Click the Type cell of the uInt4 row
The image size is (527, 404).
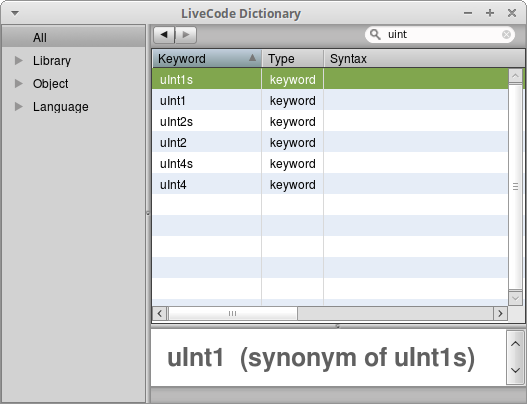coord(292,185)
